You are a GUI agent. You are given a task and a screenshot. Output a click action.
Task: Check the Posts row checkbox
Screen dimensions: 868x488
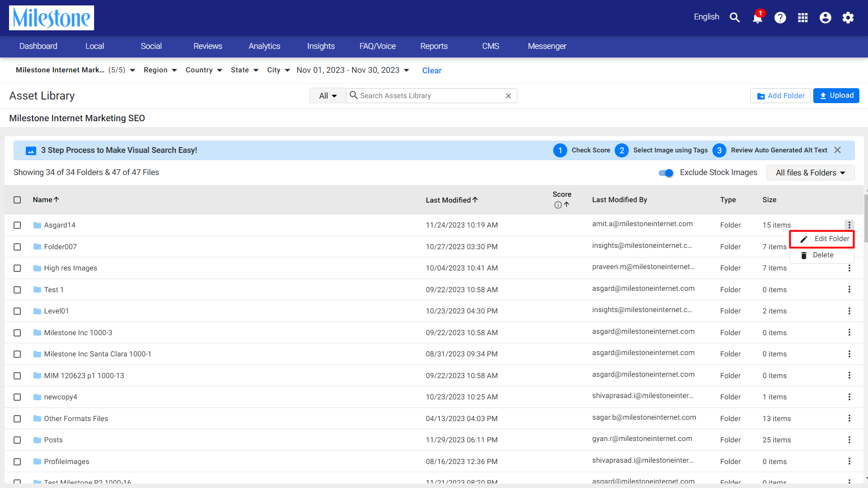click(17, 440)
